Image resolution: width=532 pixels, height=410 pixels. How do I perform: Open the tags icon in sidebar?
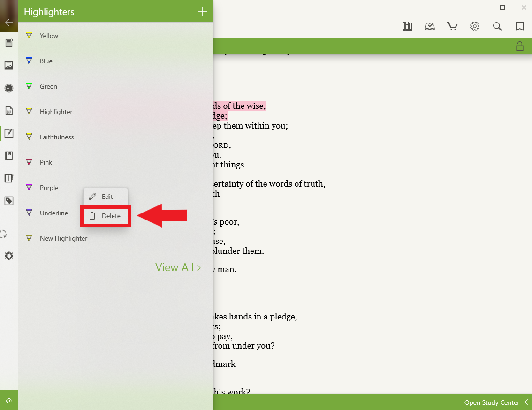[9, 201]
